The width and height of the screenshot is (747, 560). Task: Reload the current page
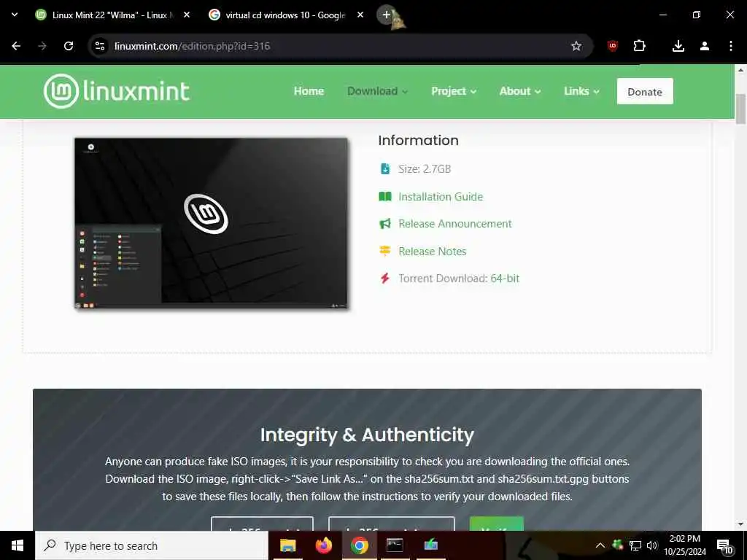pyautogui.click(x=69, y=46)
